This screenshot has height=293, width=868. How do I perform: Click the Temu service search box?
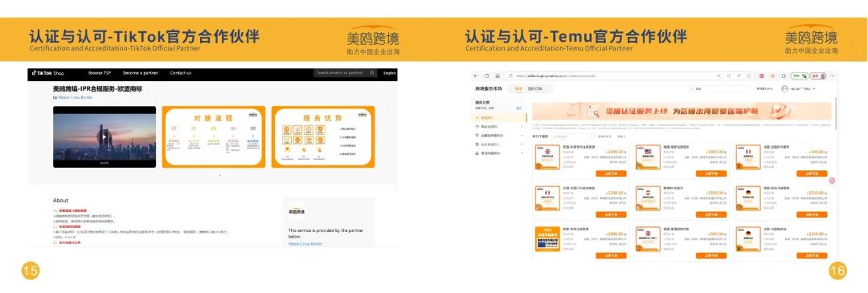pyautogui.click(x=719, y=88)
